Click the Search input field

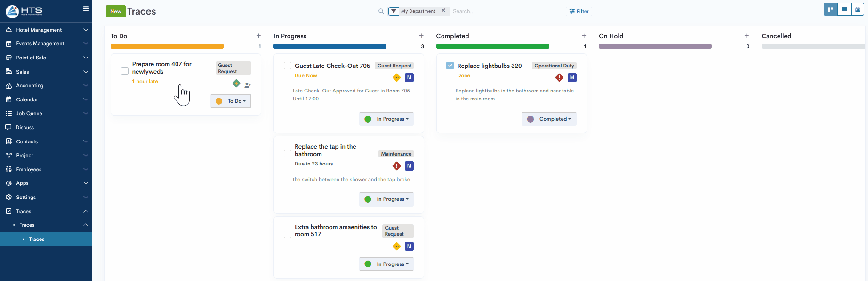pyautogui.click(x=504, y=11)
